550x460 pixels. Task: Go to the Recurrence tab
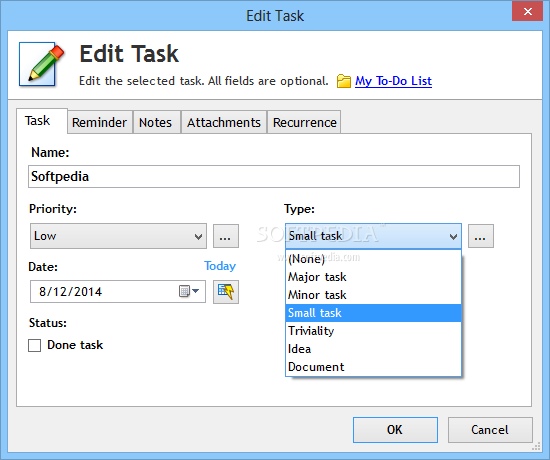tap(304, 122)
